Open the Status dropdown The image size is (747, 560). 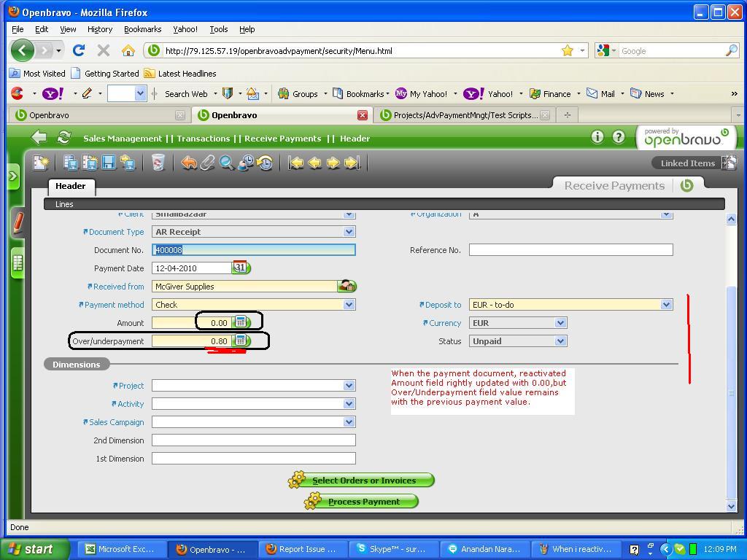coord(561,341)
